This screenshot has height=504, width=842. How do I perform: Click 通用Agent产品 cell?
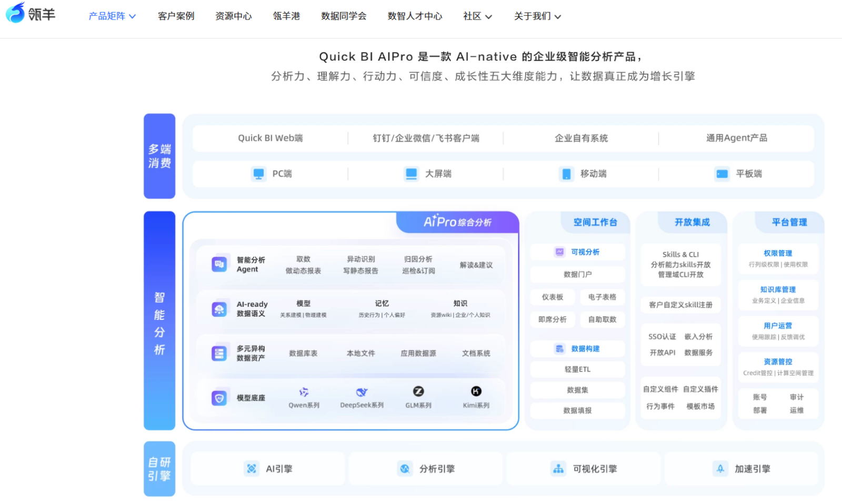click(737, 138)
